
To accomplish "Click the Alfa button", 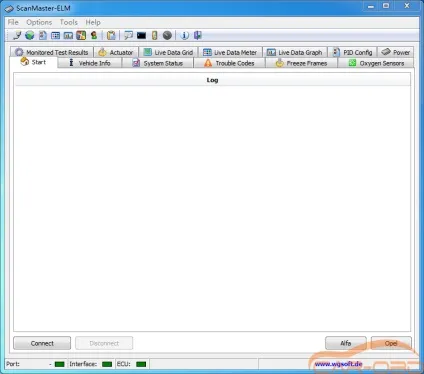I will [346, 343].
